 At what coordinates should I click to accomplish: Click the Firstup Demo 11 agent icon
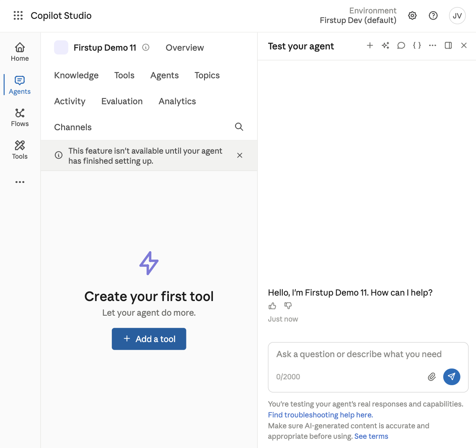tap(61, 48)
